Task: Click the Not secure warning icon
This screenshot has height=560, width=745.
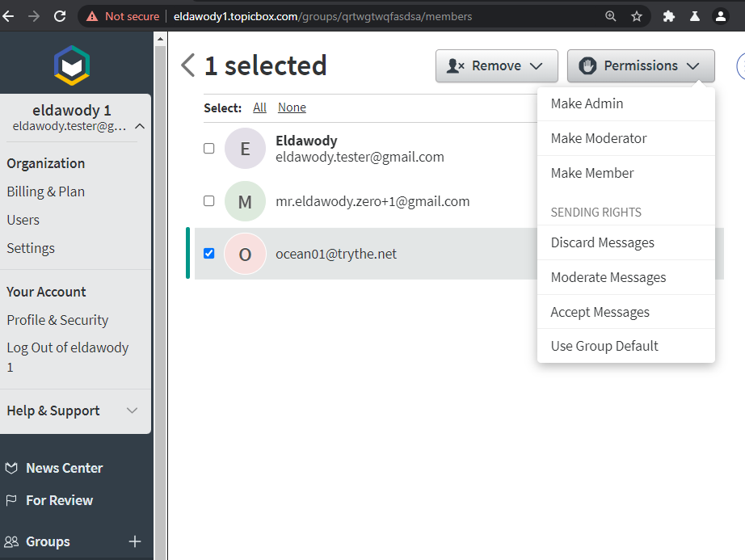Action: (x=92, y=17)
